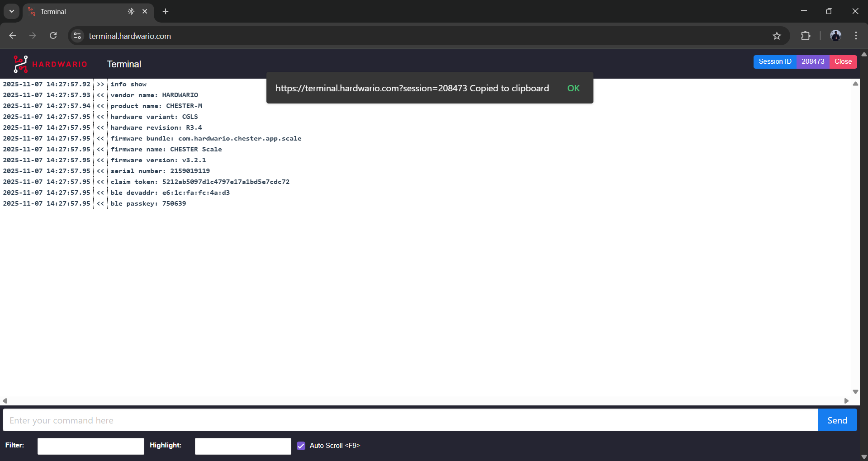Image resolution: width=868 pixels, height=461 pixels.
Task: Open the Chrome profile avatar
Action: click(x=835, y=36)
